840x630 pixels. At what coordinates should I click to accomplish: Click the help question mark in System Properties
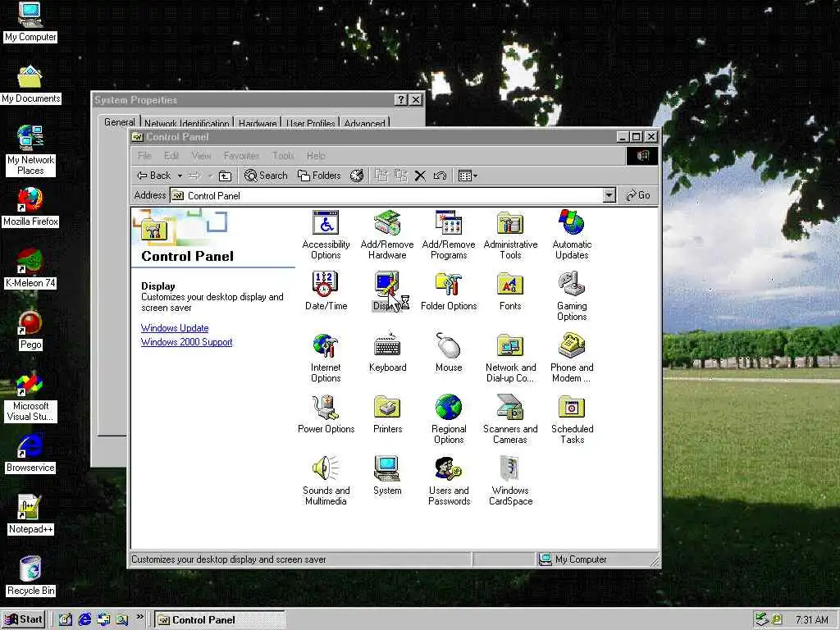point(400,99)
